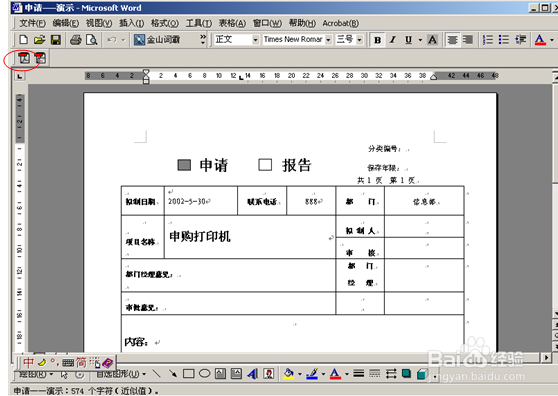Apply numbered list formatting
The image size is (558, 396).
point(488,39)
